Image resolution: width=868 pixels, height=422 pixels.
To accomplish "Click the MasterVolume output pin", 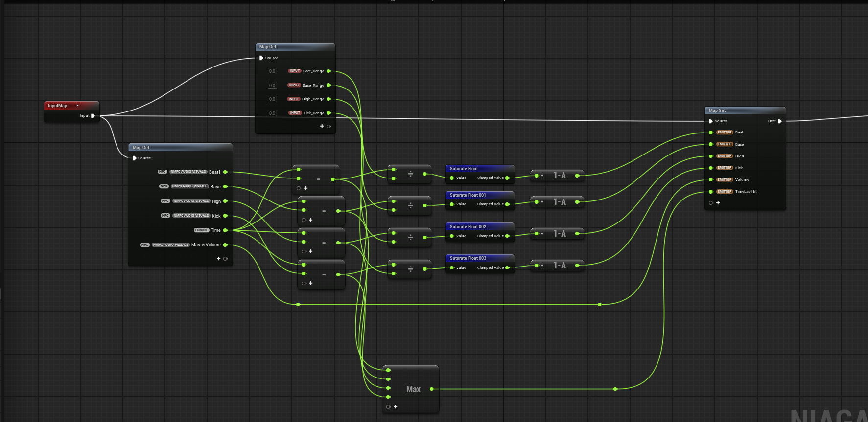I will (225, 245).
